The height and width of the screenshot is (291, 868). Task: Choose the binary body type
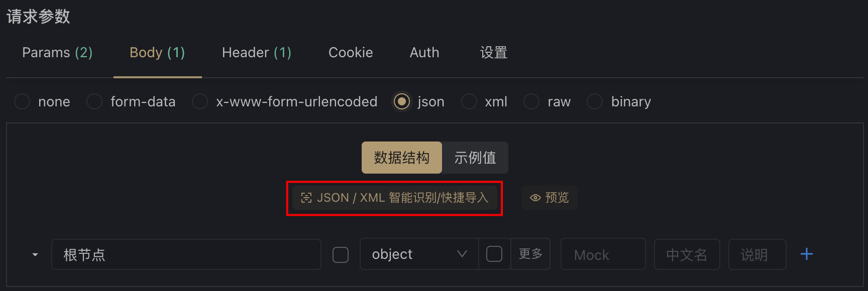coord(595,102)
